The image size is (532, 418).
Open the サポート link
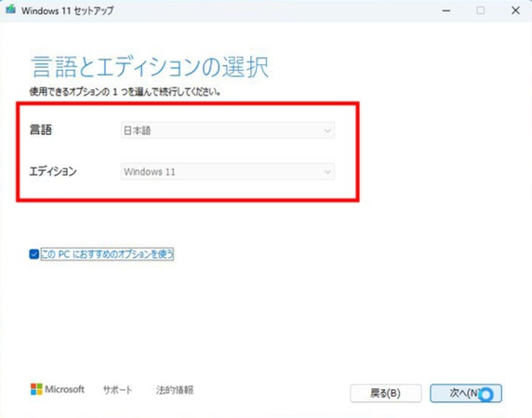coord(117,390)
